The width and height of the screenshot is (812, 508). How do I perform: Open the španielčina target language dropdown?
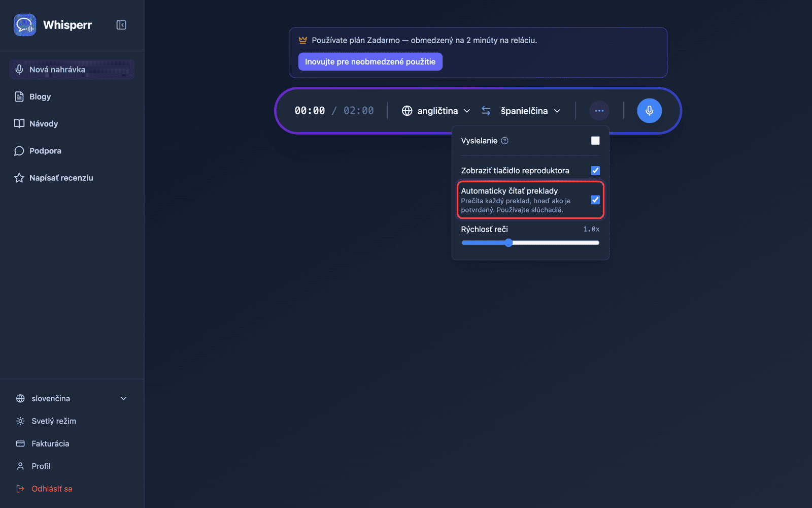coord(530,111)
